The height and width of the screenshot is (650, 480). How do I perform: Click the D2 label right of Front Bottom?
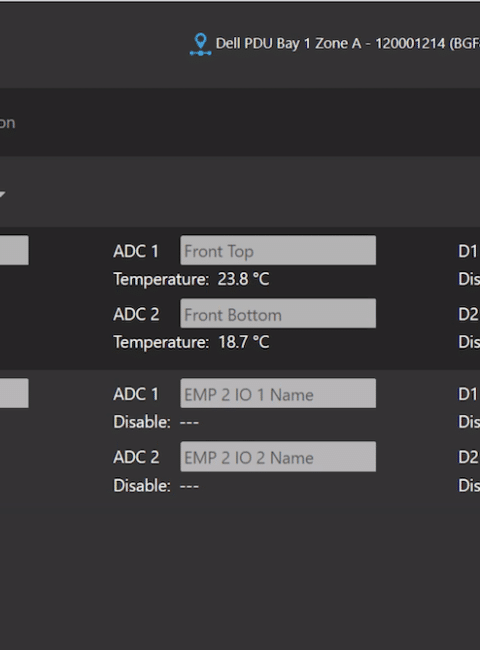468,314
